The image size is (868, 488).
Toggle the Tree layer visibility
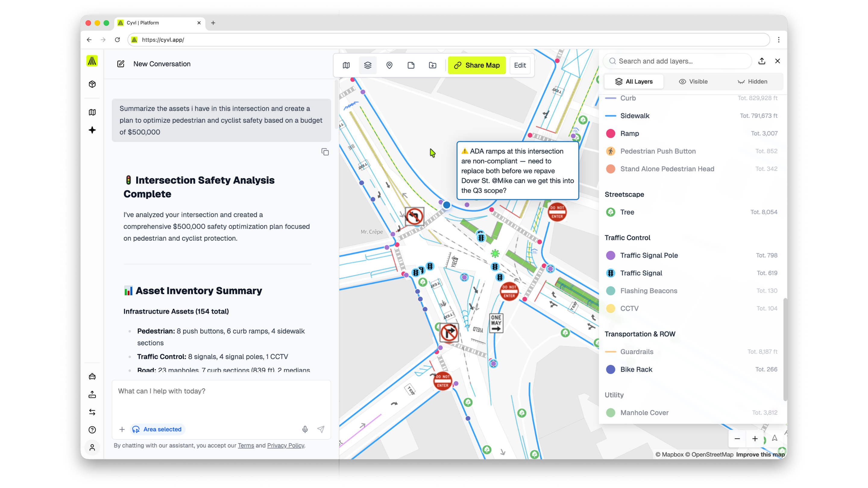click(627, 212)
